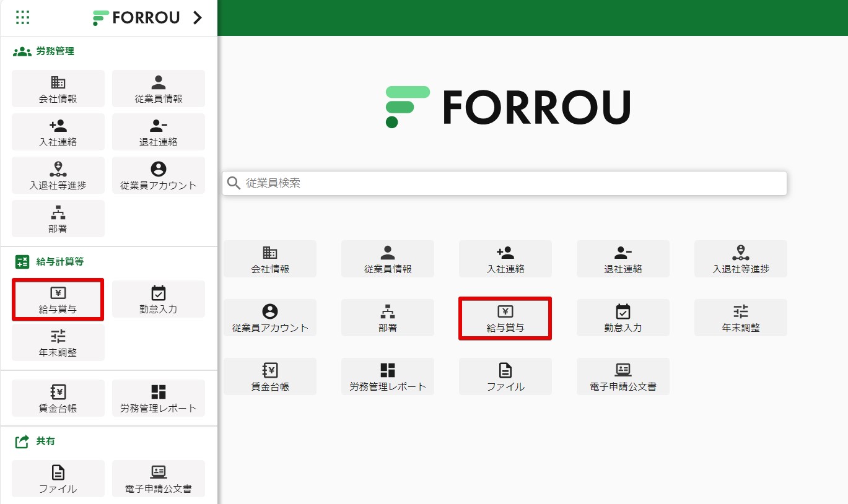This screenshot has height=504, width=848.
Task: Click the 給与計算等 section heading
Action: pyautogui.click(x=50, y=262)
